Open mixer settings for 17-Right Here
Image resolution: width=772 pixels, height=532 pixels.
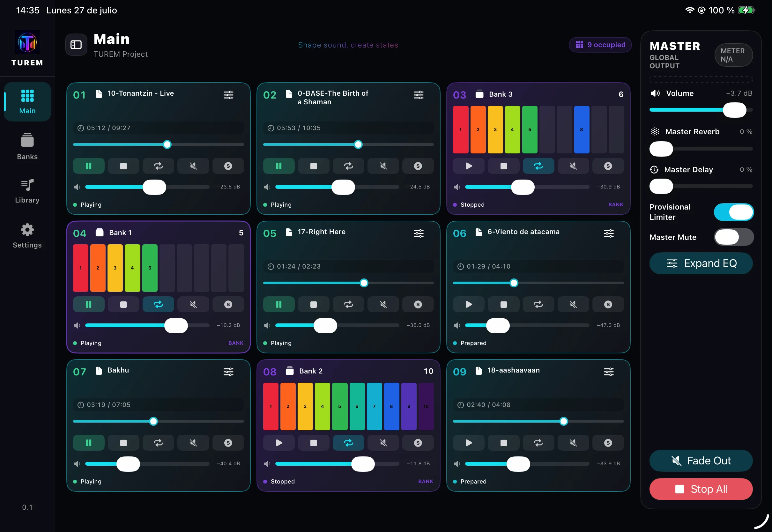coord(418,233)
